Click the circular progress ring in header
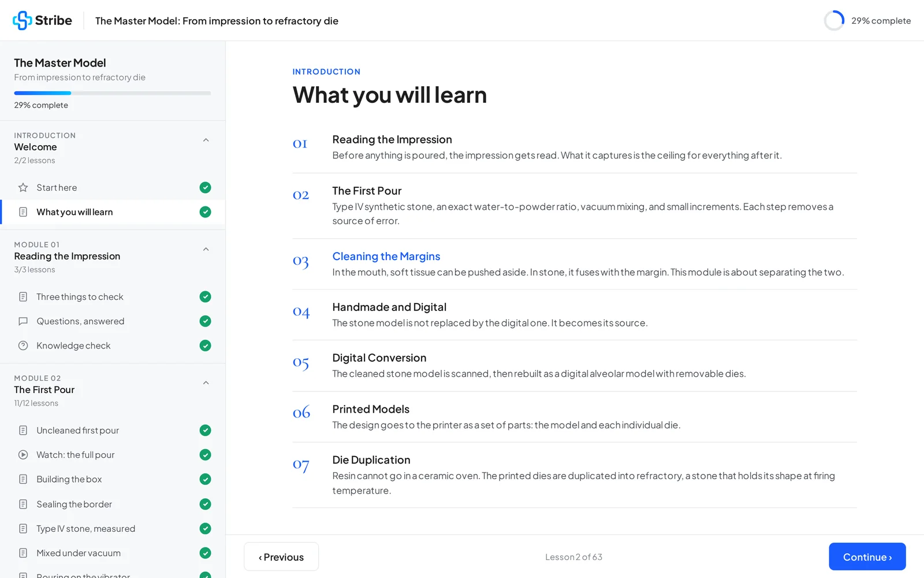This screenshot has height=578, width=924. [x=834, y=21]
